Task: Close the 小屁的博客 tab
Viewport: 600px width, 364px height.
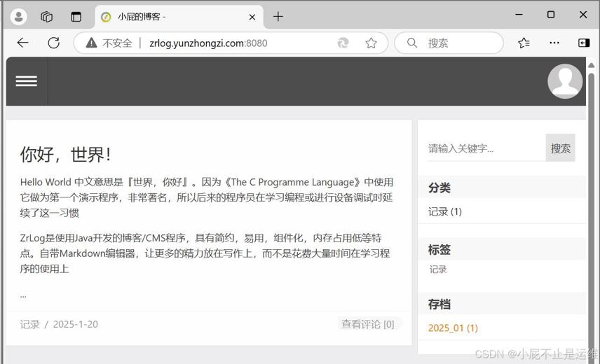Action: tap(252, 17)
